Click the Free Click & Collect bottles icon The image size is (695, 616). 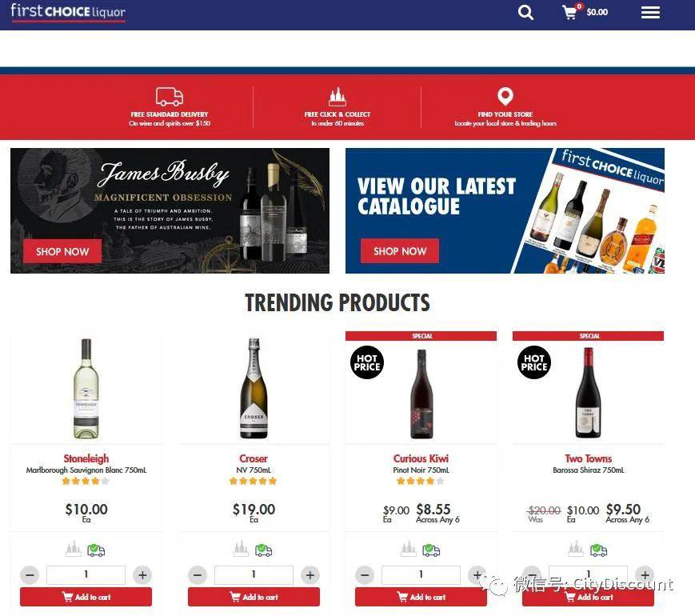coord(338,96)
